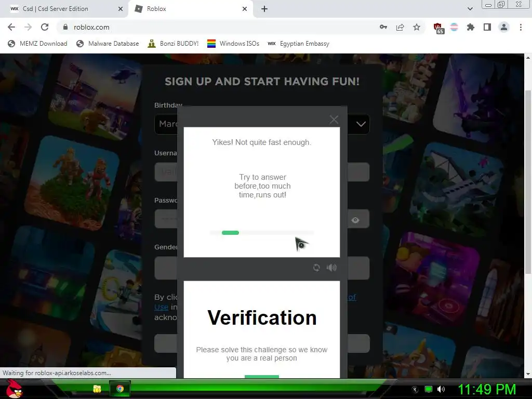The image size is (532, 399).
Task: Open the file explorer taskbar icon
Action: pyautogui.click(x=97, y=389)
